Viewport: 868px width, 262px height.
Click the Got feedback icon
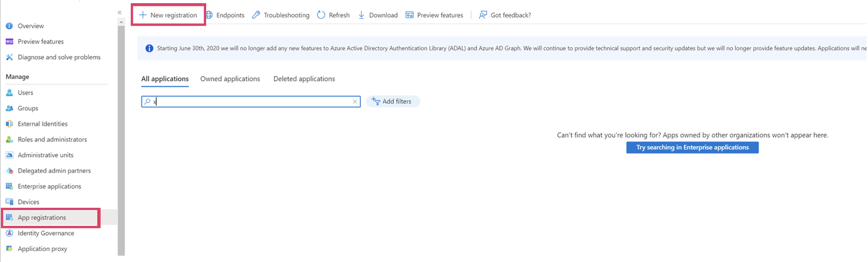[483, 15]
